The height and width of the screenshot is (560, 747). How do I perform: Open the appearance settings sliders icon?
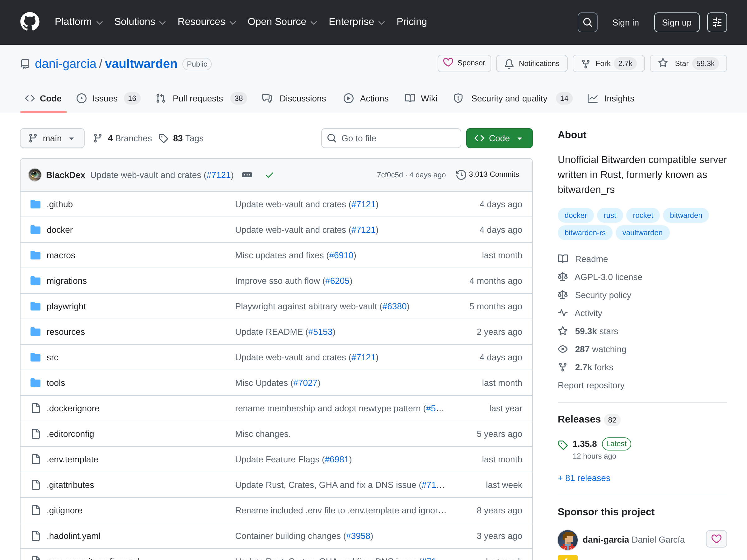[716, 22]
